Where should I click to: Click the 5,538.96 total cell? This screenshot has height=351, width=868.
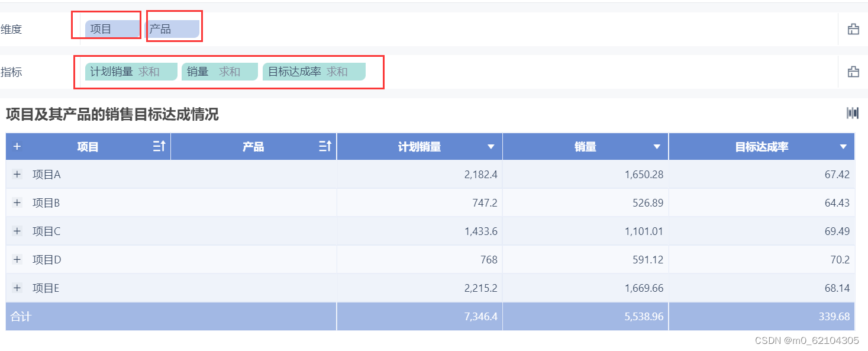[x=586, y=317]
